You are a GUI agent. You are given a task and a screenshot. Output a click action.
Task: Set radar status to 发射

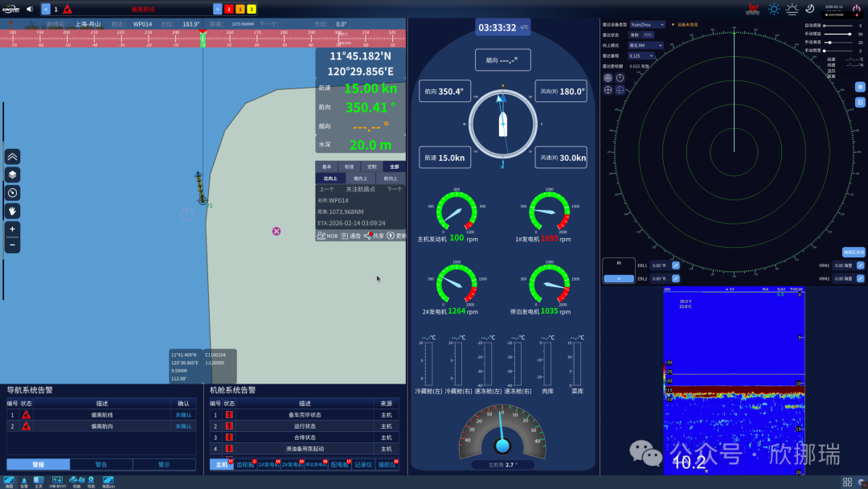[634, 35]
